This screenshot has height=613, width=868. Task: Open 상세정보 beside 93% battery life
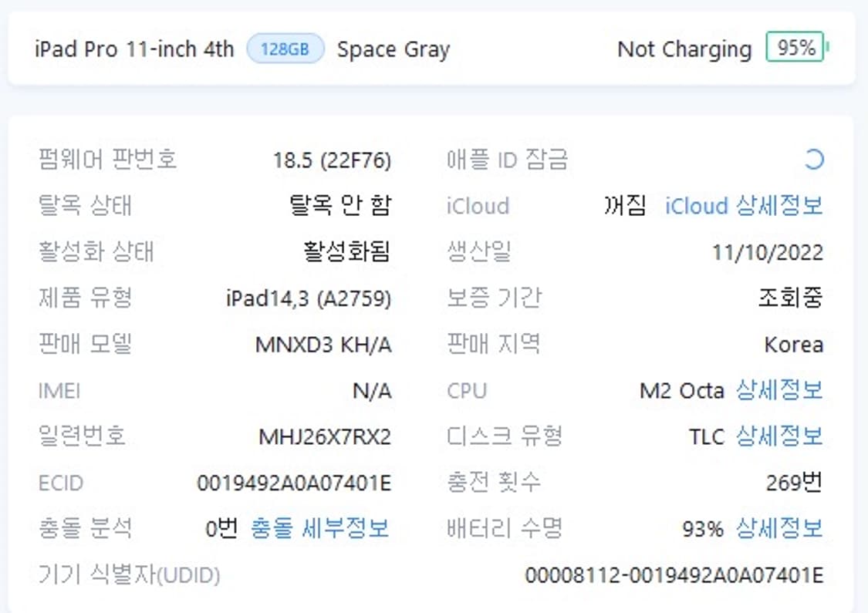pyautogui.click(x=778, y=529)
